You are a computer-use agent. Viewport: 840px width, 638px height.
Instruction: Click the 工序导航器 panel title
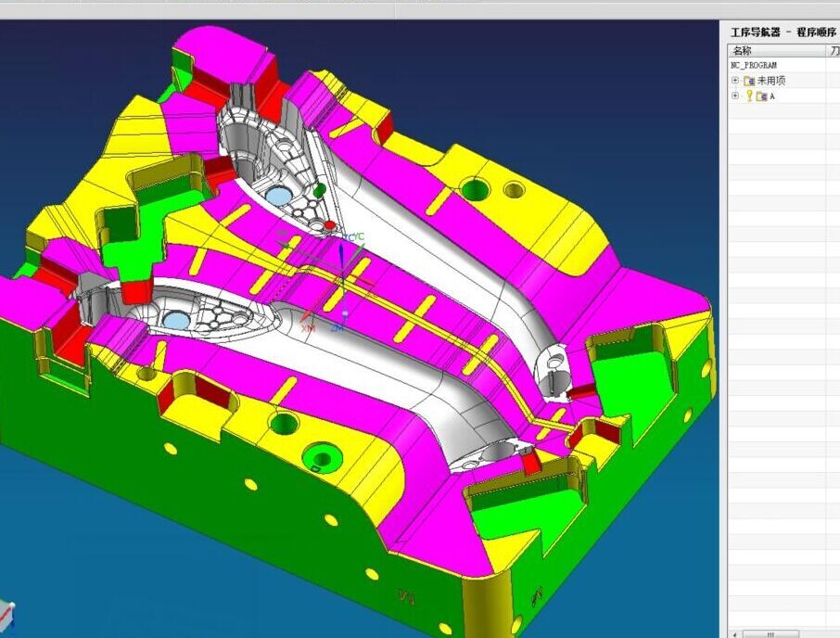pyautogui.click(x=756, y=32)
